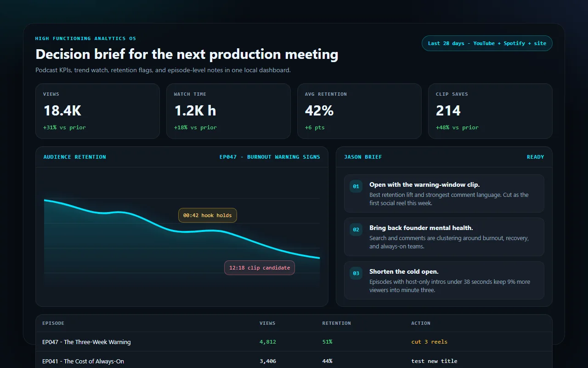Viewport: 588px width, 368px height.
Task: Select 'Bring back founder mental health.' heading
Action: 421,228
